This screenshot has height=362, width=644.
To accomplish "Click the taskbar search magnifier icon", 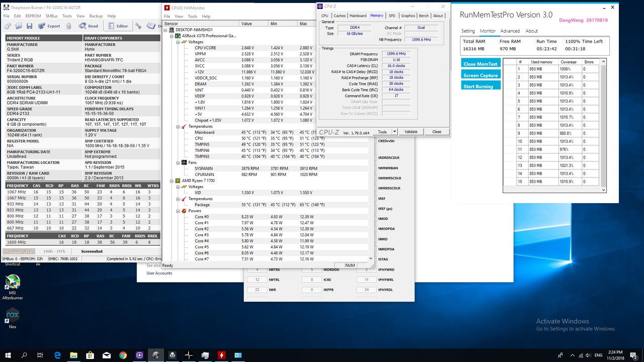I will coord(25,355).
